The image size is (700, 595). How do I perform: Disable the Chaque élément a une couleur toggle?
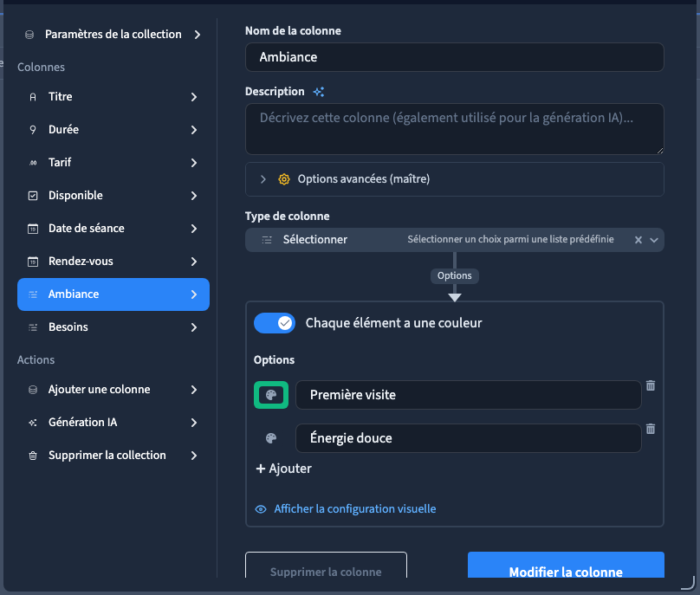(x=275, y=323)
